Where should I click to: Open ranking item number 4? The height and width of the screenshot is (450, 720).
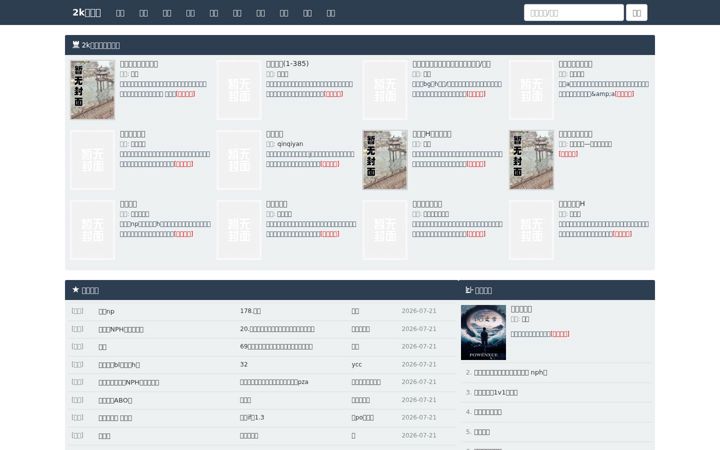pyautogui.click(x=488, y=412)
